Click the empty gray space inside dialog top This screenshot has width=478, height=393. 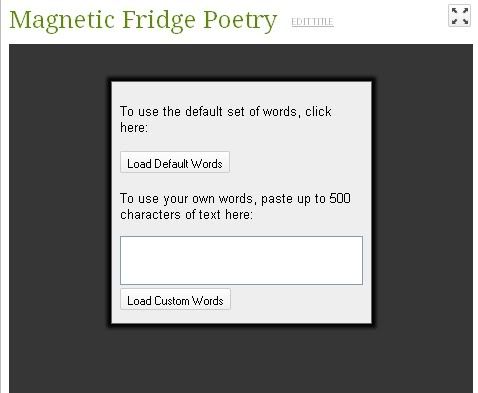(241, 93)
